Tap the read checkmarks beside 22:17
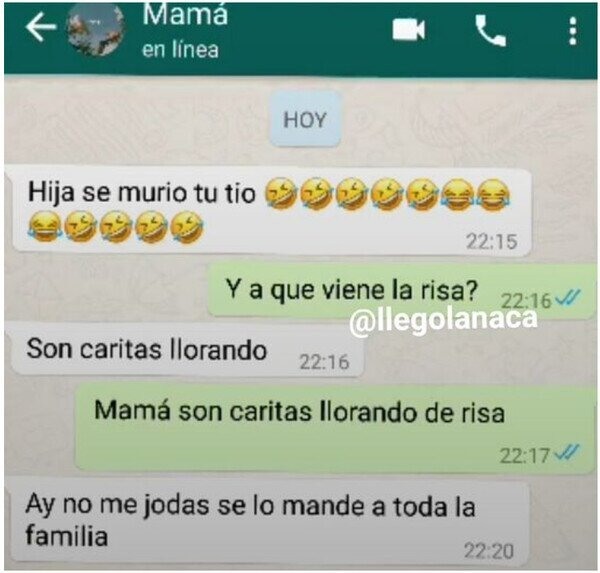The width and height of the screenshot is (600, 573). 567,453
